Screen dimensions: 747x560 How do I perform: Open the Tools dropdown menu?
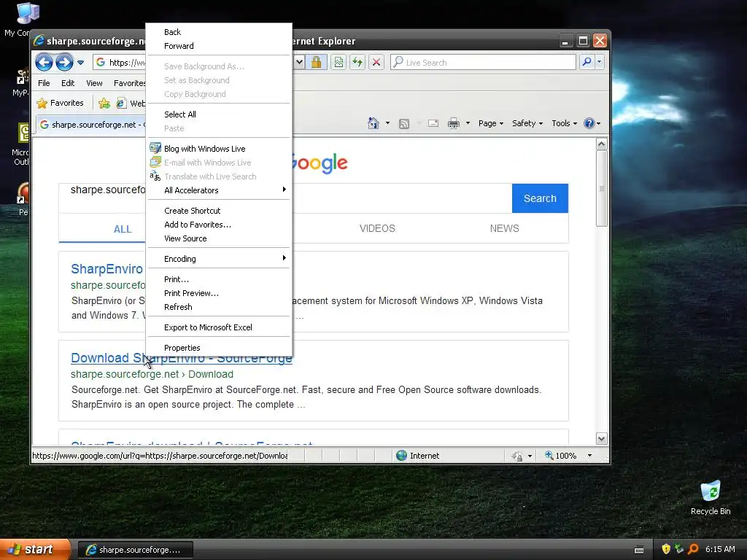(x=564, y=123)
